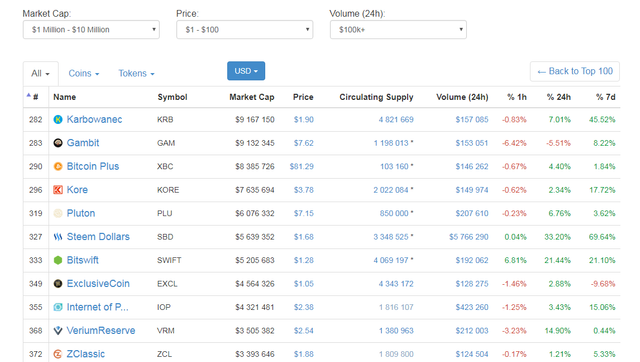Click the Bitswift green hexagon icon
This screenshot has height=362, width=640.
pyautogui.click(x=58, y=260)
